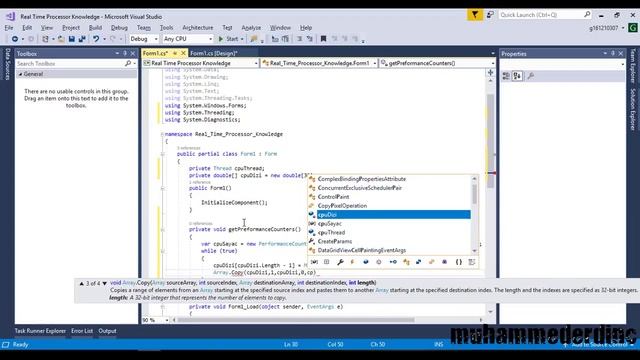Click the bookmark toolbar icon
The image size is (640, 360).
tap(323, 39)
